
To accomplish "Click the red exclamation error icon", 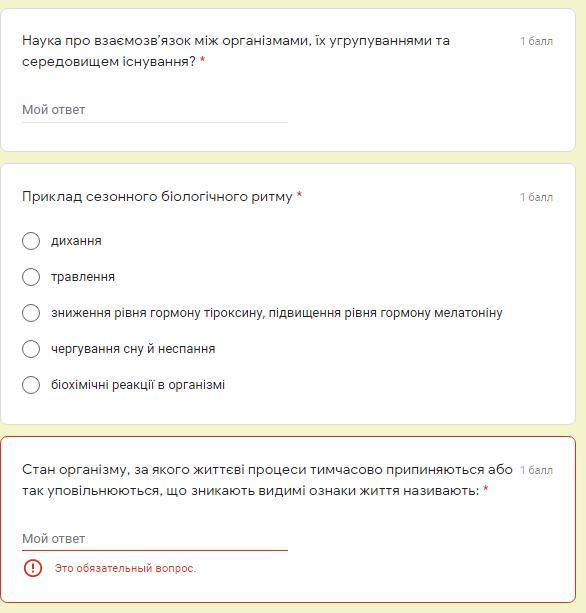I will (33, 568).
